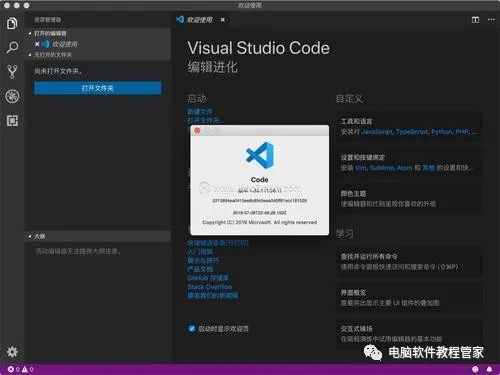Open the 快捷键速查表 link
The height and width of the screenshot is (375, 500).
pos(218,243)
